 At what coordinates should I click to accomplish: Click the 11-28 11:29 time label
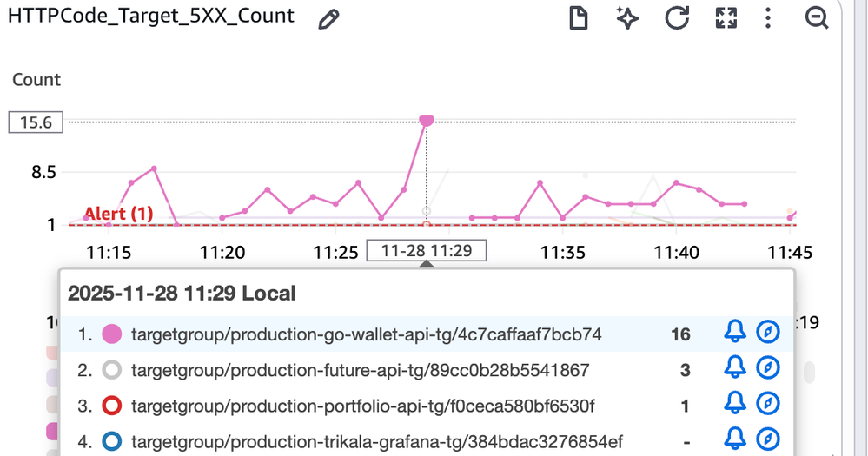(427, 251)
